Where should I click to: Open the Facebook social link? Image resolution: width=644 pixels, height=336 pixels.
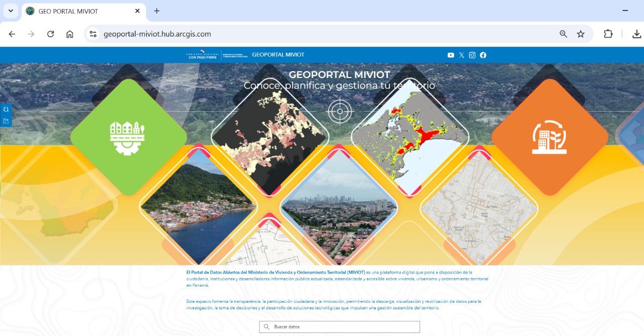[483, 55]
